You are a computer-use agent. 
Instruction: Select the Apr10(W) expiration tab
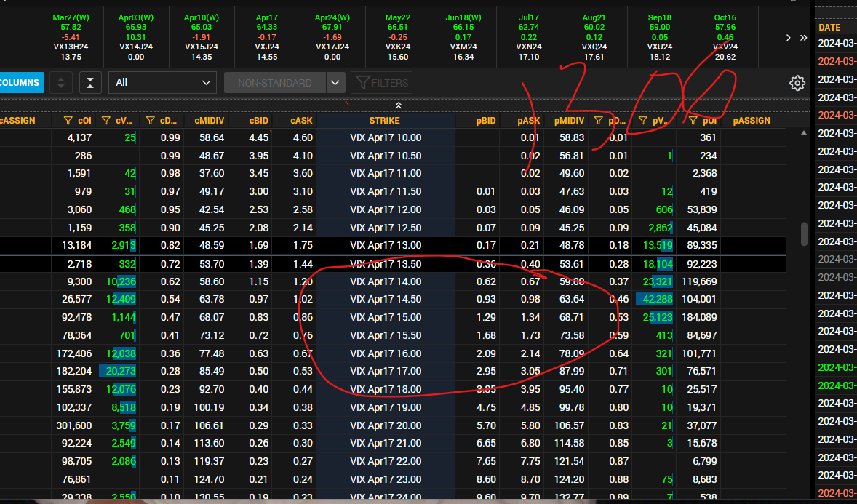[202, 37]
